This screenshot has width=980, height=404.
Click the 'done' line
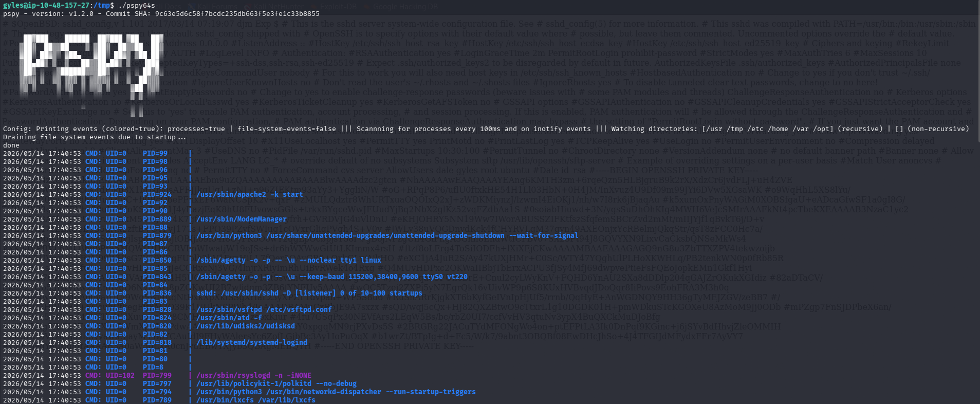(11, 145)
